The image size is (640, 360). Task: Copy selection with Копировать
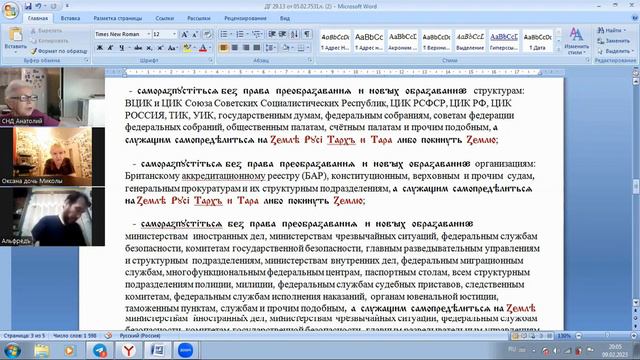(49, 41)
